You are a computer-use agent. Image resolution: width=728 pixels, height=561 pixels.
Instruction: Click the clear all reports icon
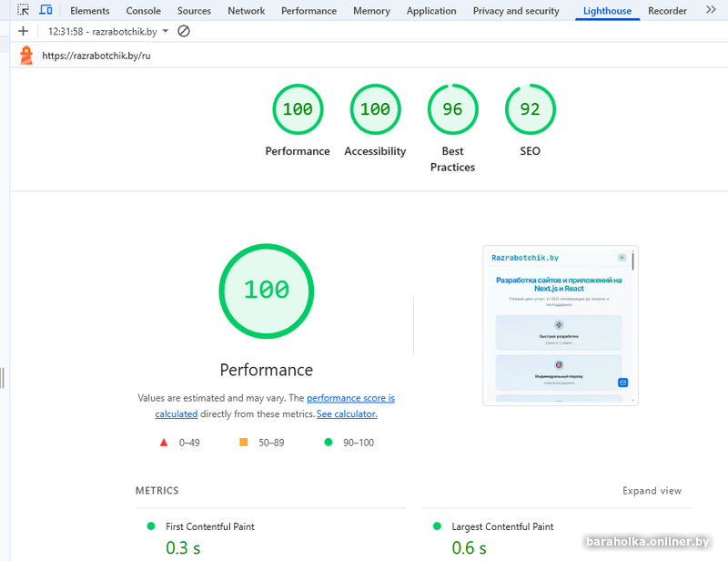184,31
